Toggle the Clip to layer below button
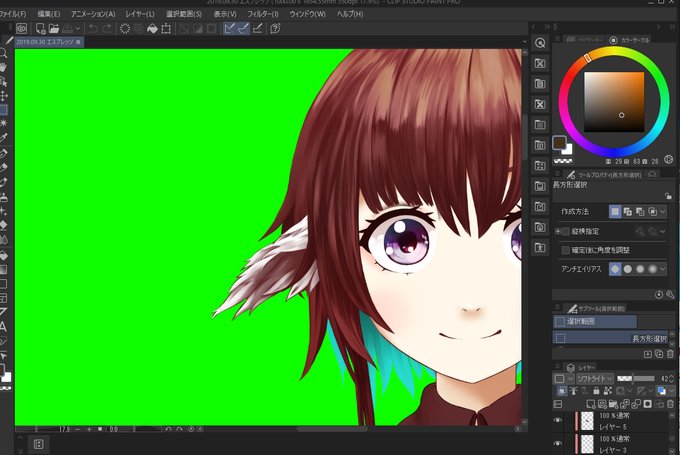This screenshot has width=680, height=455. coord(562,391)
